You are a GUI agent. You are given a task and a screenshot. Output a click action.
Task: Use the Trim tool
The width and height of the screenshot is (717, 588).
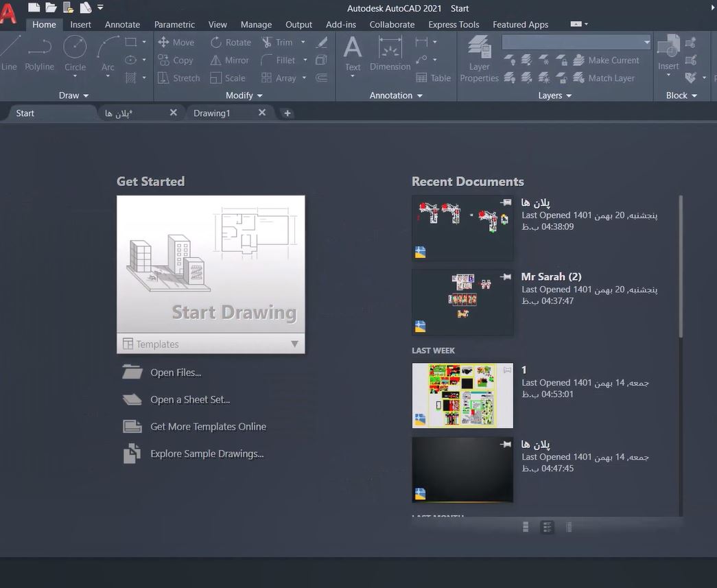[277, 42]
